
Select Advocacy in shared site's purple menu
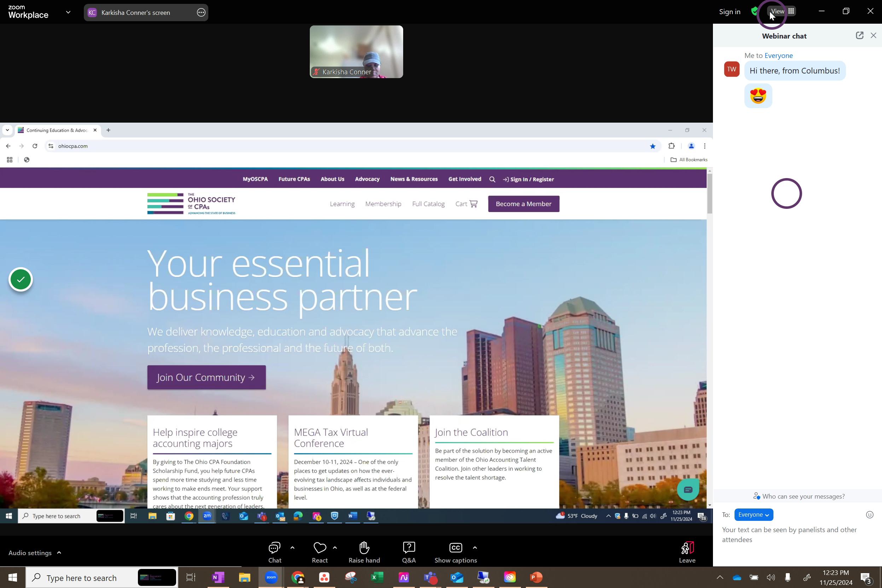(x=367, y=179)
